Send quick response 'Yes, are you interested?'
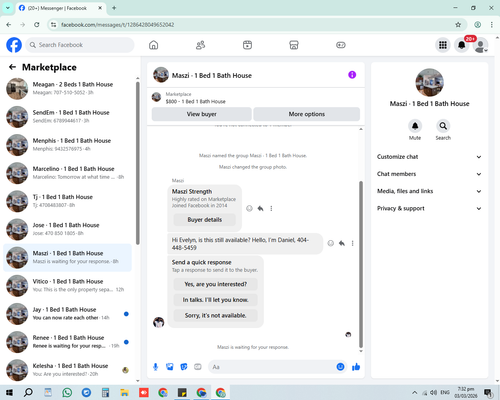The height and width of the screenshot is (400, 500). tap(216, 284)
